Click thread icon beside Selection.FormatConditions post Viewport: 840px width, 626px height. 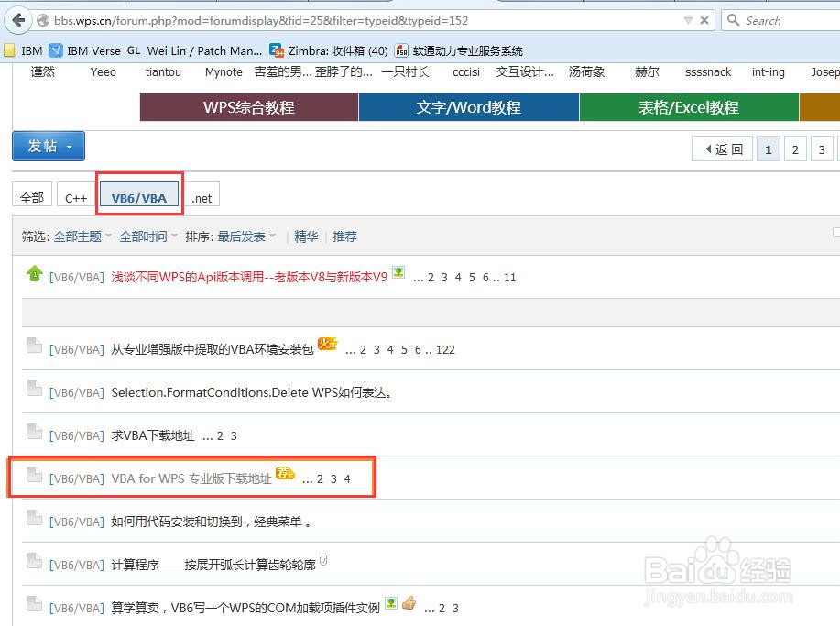point(34,389)
